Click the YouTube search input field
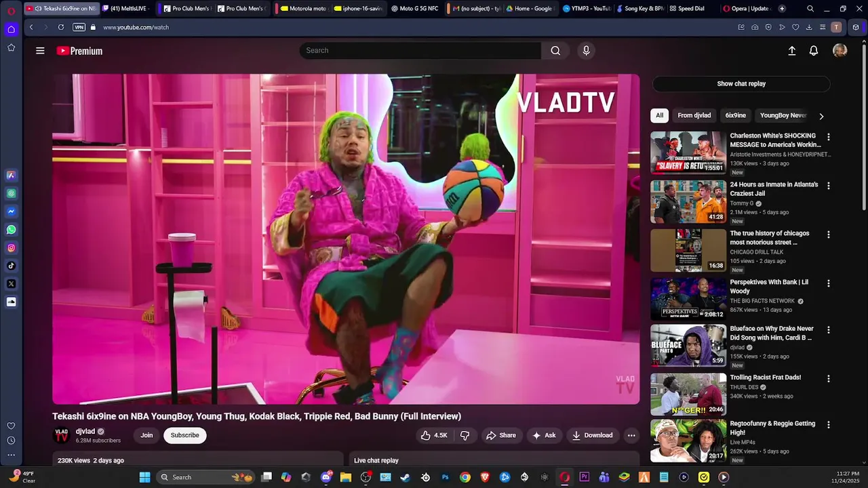 [420, 50]
